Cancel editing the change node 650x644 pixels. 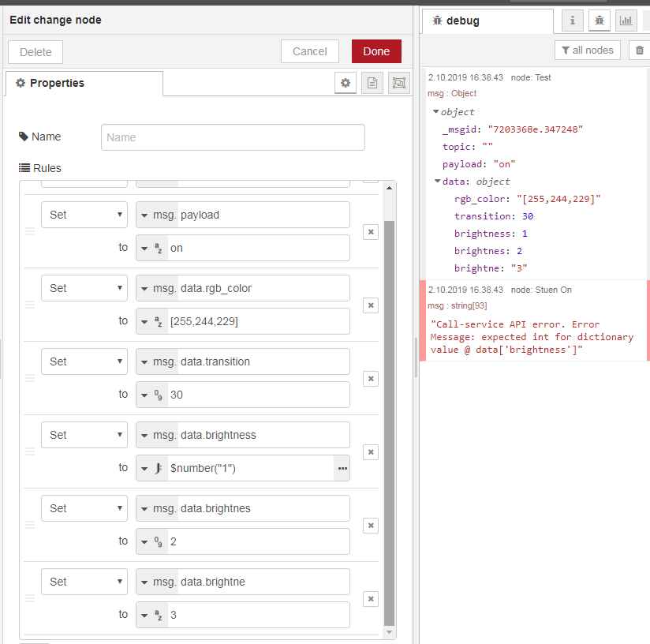click(x=309, y=50)
